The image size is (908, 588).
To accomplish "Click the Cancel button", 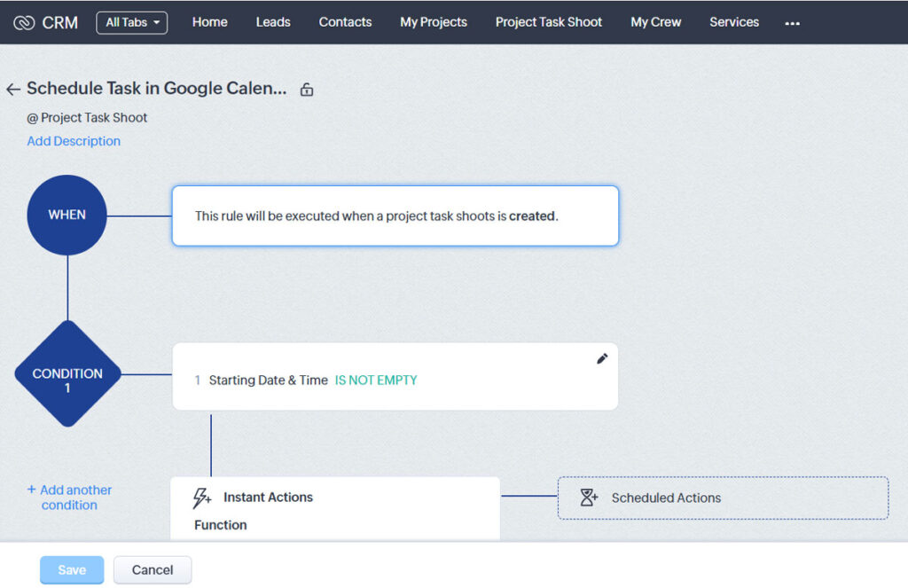I will (x=152, y=570).
